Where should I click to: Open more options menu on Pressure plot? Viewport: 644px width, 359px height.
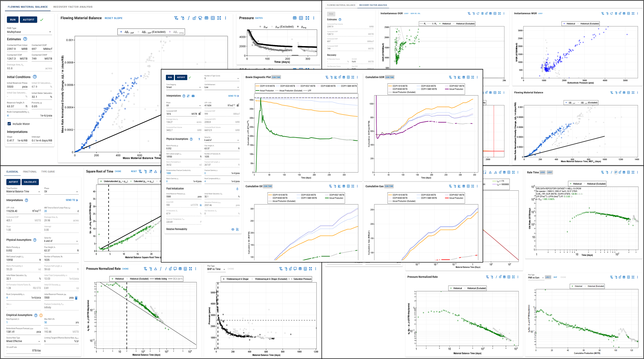[314, 18]
